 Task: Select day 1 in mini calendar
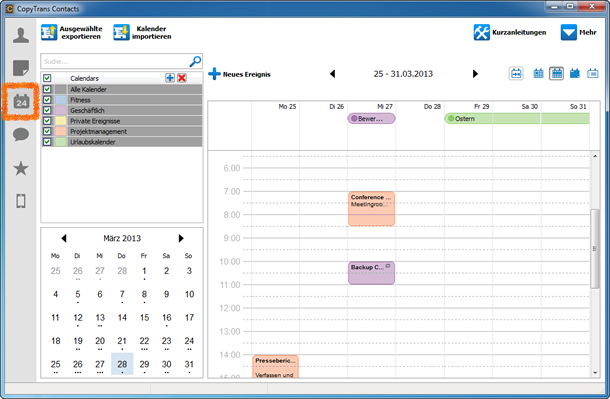pyautogui.click(x=144, y=271)
